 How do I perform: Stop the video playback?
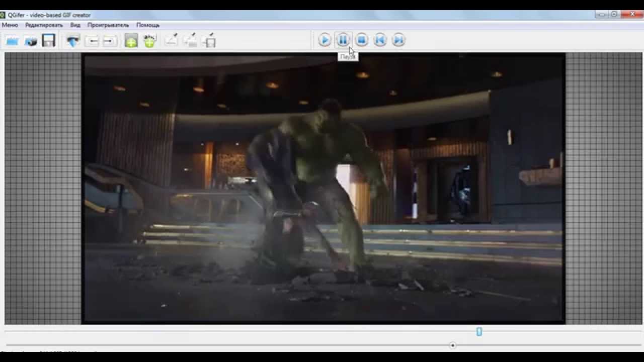[362, 40]
